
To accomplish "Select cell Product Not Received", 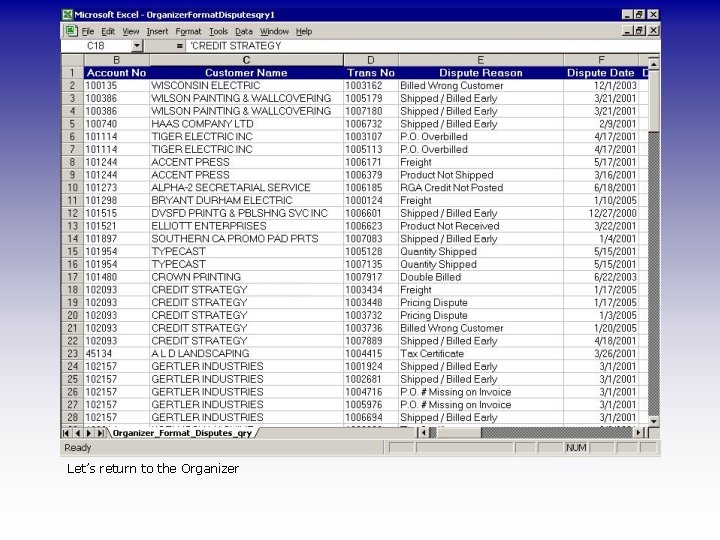I will tap(481, 226).
